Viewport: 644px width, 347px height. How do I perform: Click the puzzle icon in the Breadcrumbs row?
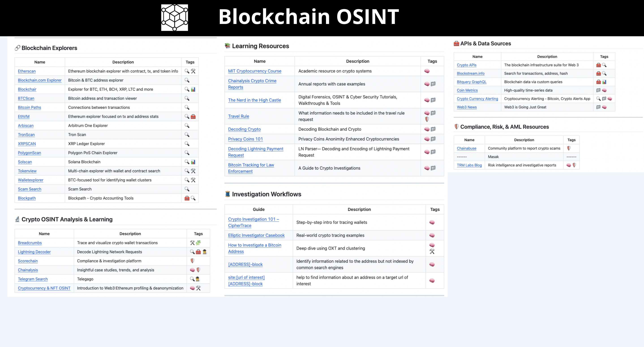(x=198, y=243)
